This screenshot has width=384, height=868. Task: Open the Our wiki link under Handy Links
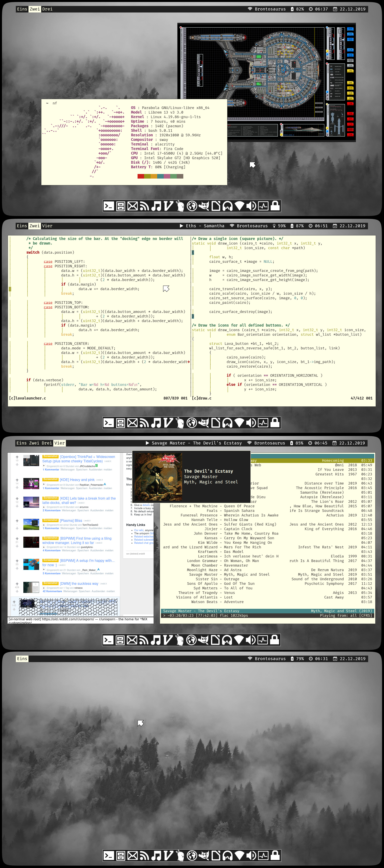point(139,530)
